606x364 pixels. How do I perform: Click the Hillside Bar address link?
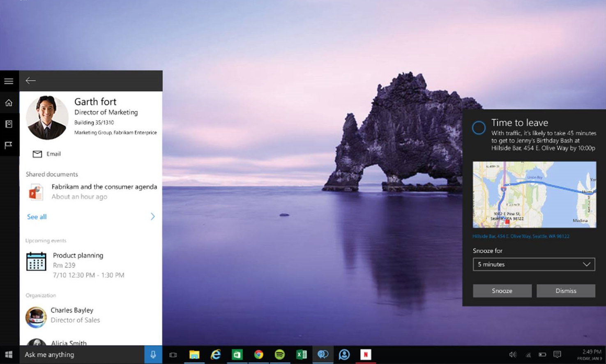[x=521, y=236]
